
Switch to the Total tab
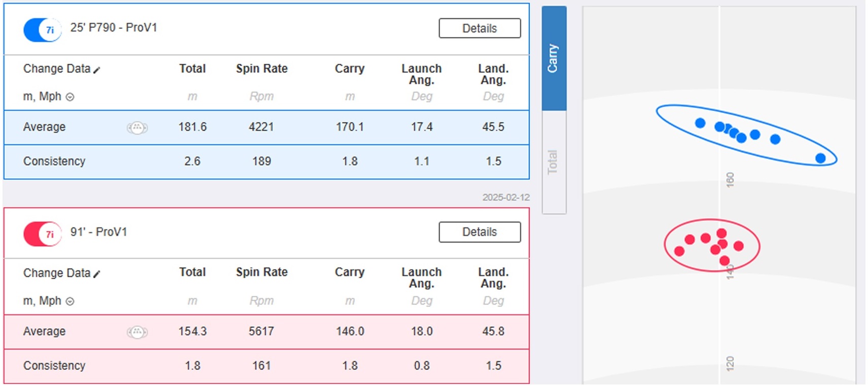click(554, 162)
